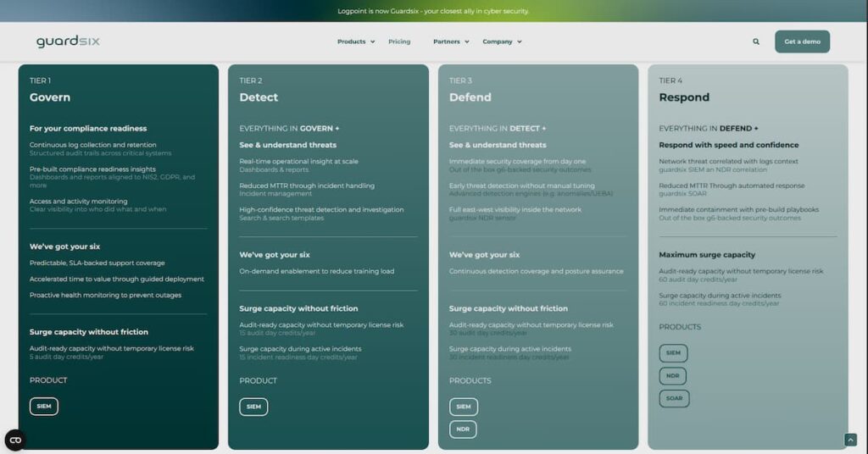Viewport: 868px width, 454px height.
Task: Select the Defend tier heading
Action: 470,97
